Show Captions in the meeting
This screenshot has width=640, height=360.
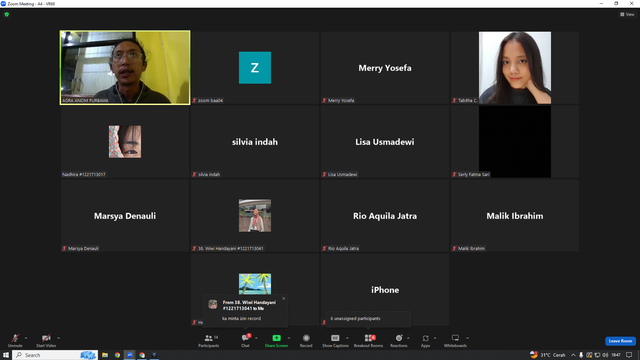click(x=335, y=340)
